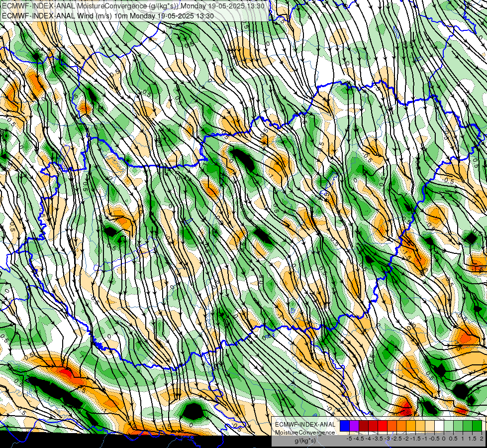
Task: Click the MoistureConvergence title line at top
Action: click(133, 6)
